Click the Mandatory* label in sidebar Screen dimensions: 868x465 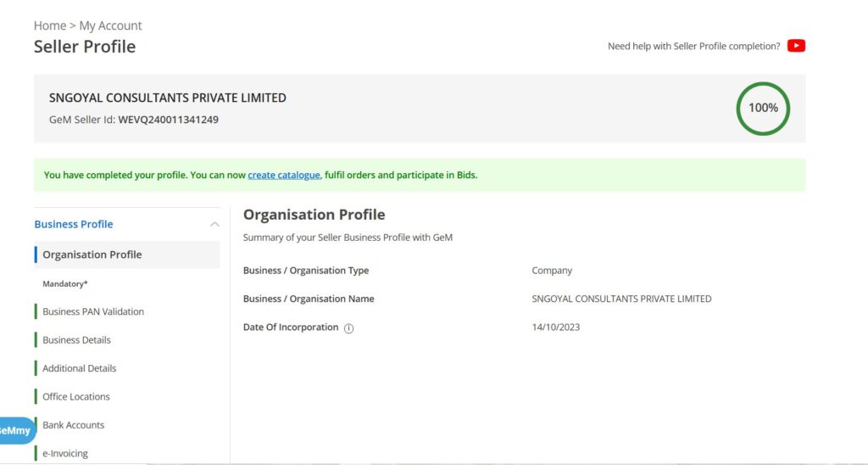[x=65, y=283]
